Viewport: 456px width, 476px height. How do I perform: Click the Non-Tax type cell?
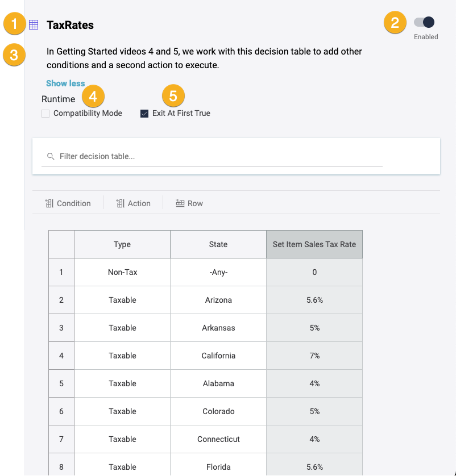[x=122, y=272]
